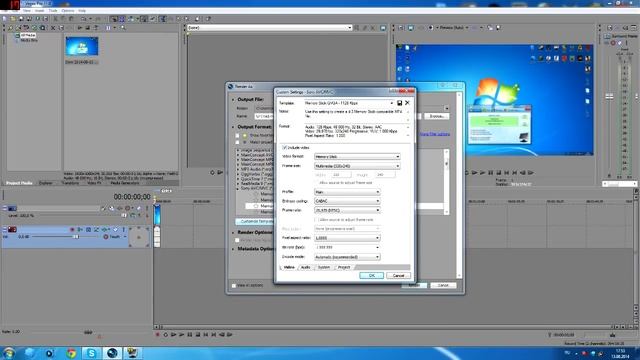Click the Pause button in timeline transport

click(x=190, y=335)
